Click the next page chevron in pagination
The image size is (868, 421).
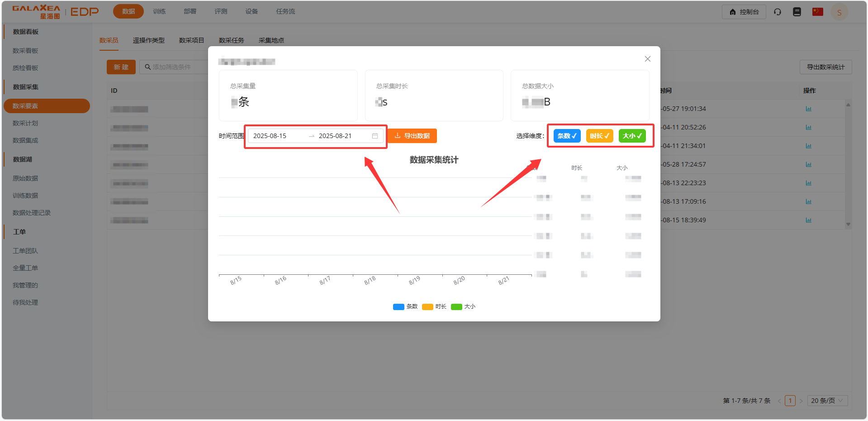(801, 400)
